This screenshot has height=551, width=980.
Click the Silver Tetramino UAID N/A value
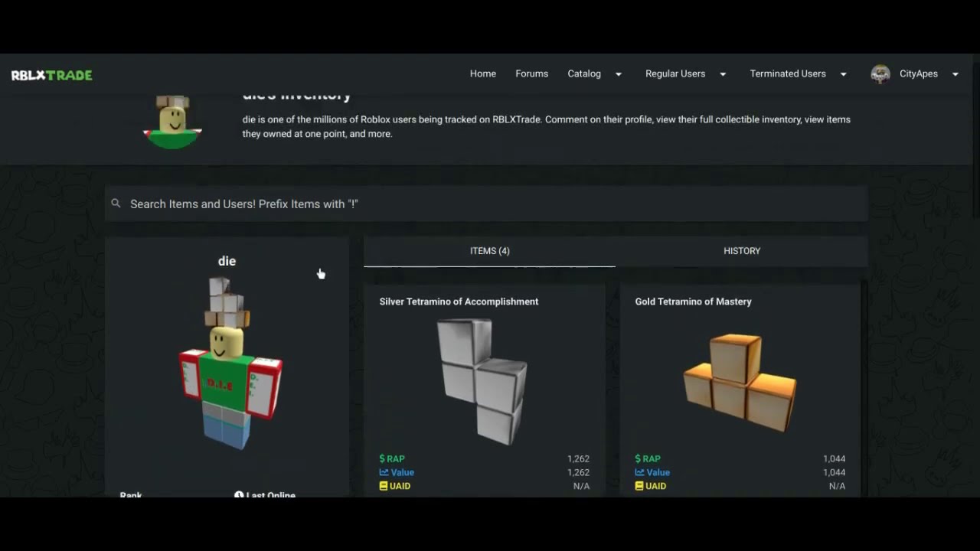(581, 486)
